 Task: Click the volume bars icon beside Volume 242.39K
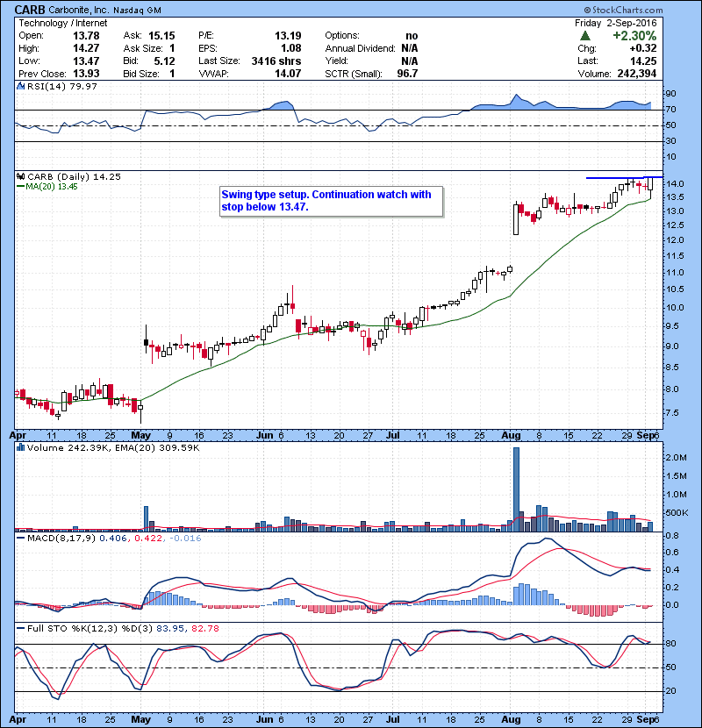click(20, 447)
